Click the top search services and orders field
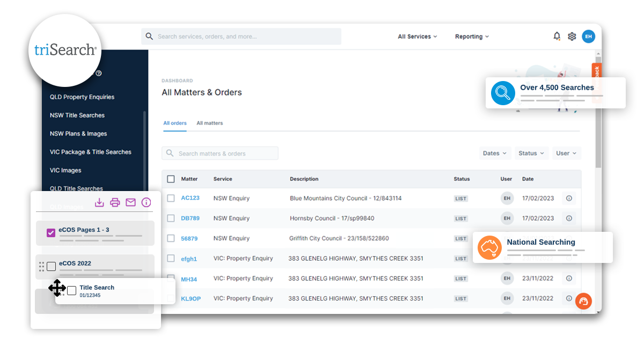 [x=241, y=36]
